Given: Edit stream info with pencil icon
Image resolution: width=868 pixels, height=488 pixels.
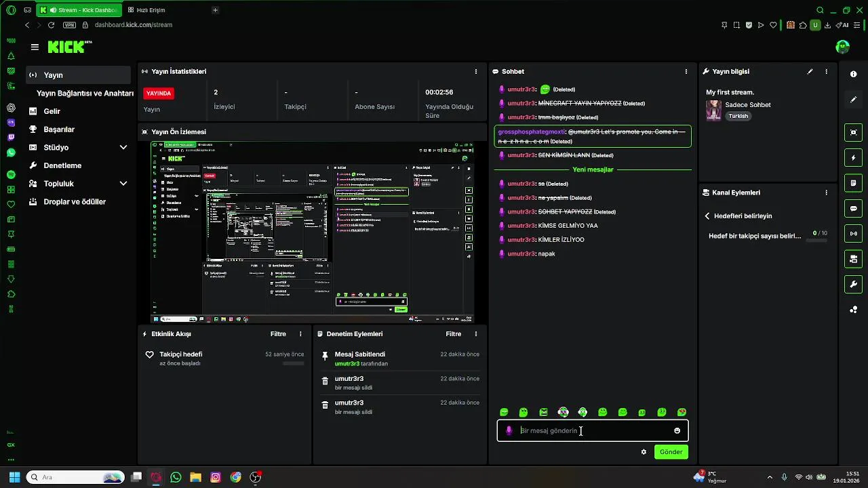Looking at the screenshot, I should pyautogui.click(x=810, y=71).
